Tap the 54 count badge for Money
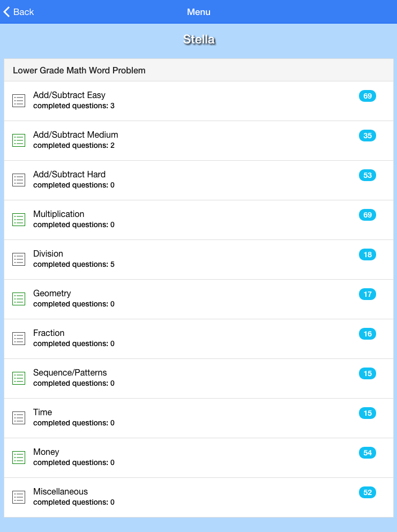The width and height of the screenshot is (397, 532). (367, 453)
